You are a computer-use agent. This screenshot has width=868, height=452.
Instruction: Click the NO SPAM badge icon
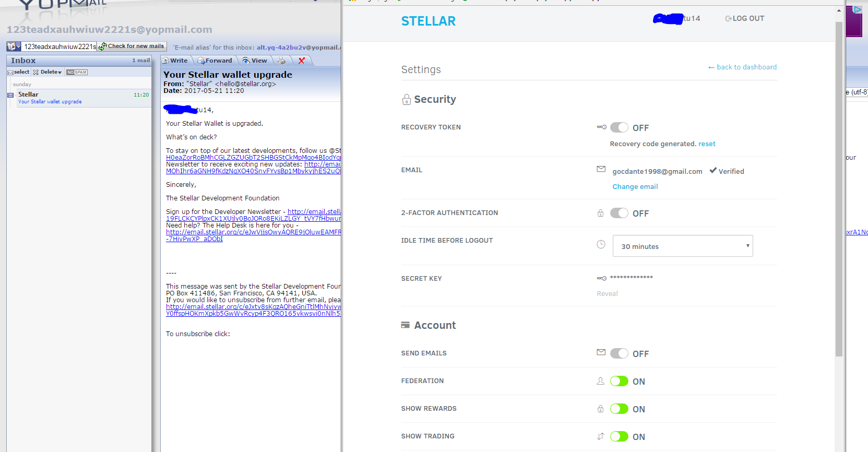(x=77, y=72)
